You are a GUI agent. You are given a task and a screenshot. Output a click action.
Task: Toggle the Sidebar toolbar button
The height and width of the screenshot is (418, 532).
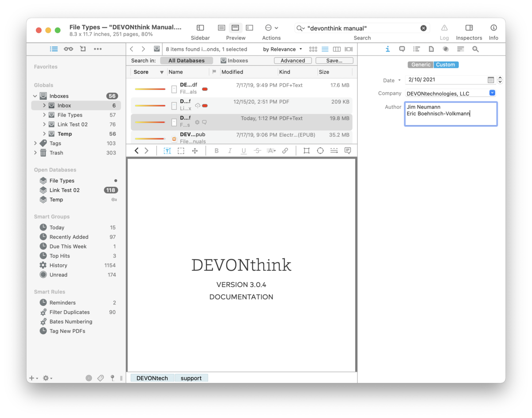[200, 28]
